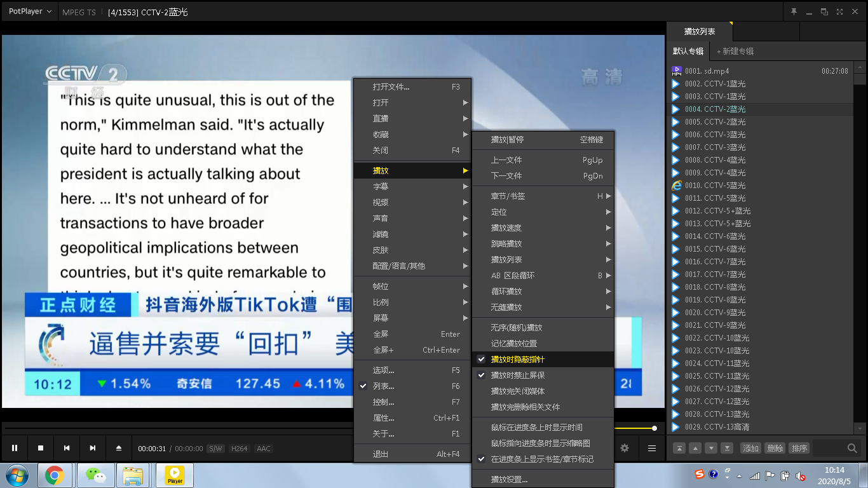Screen dimensions: 868x488
Task: Click the network signal tray icon
Action: coord(755,475)
